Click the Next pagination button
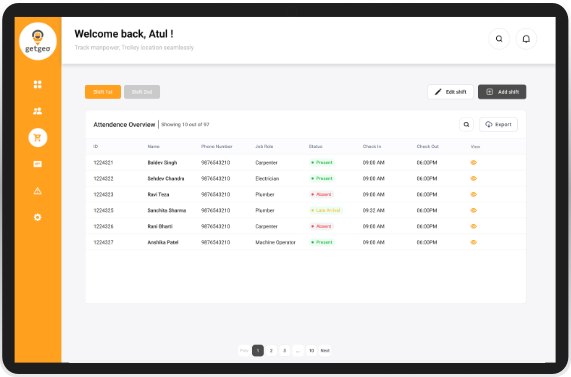 click(325, 350)
